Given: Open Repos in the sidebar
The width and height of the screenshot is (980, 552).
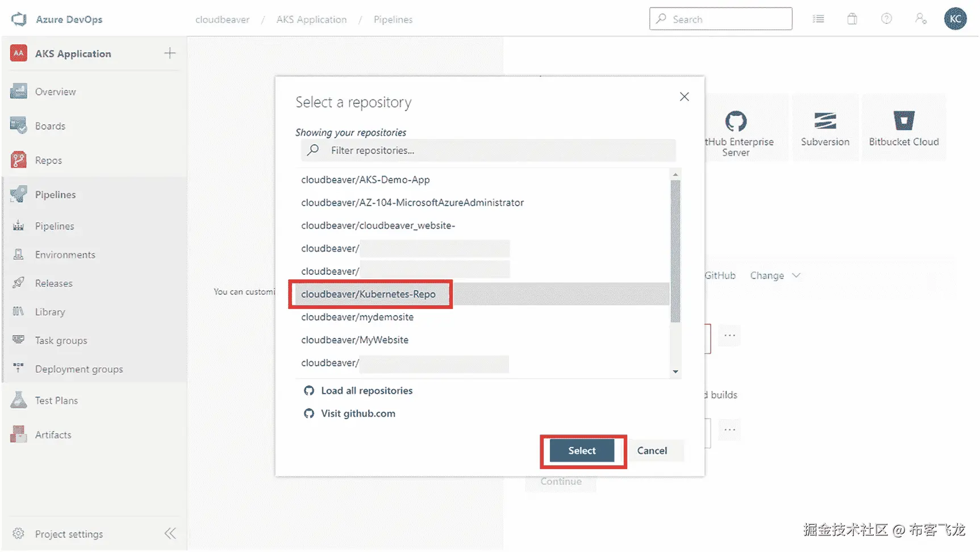Looking at the screenshot, I should (49, 160).
